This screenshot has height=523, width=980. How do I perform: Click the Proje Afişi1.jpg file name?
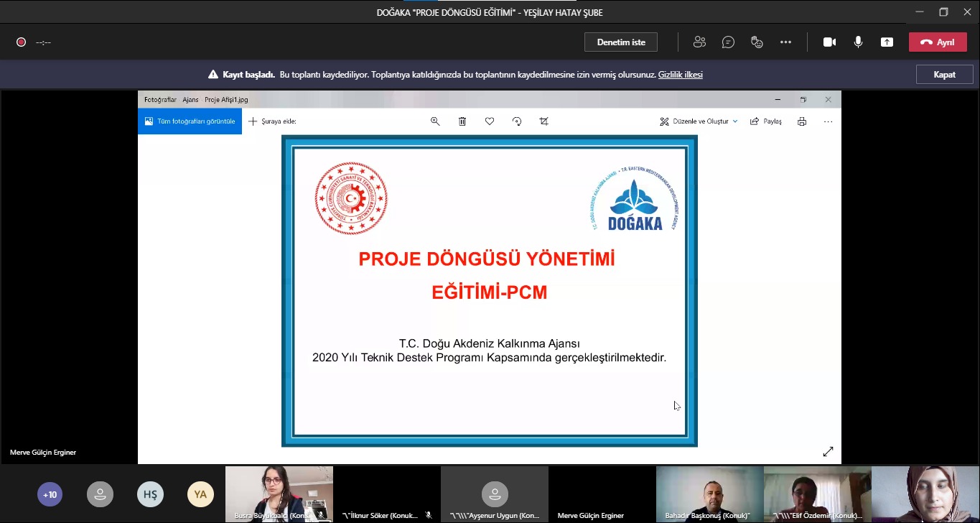pos(226,100)
